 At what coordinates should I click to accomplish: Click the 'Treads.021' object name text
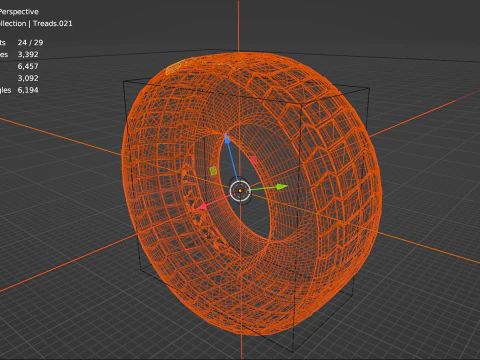click(53, 24)
